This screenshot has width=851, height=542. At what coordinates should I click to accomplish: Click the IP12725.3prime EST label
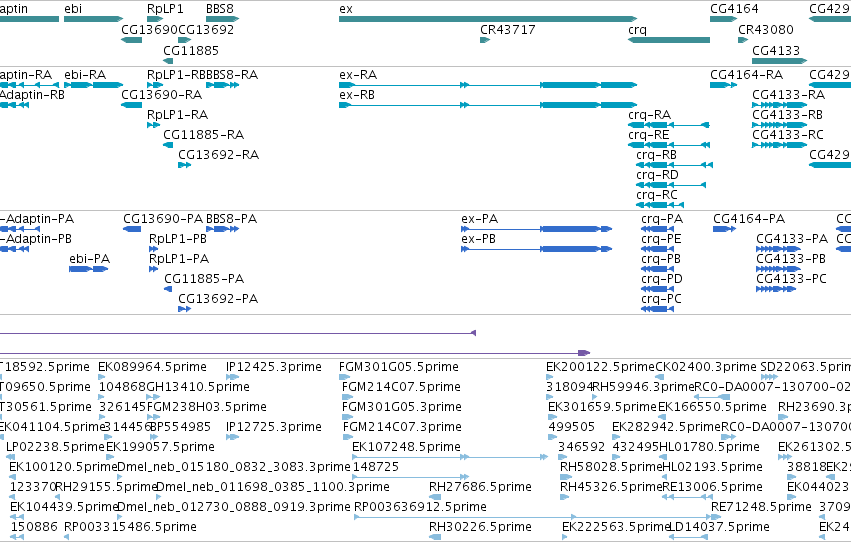click(274, 427)
